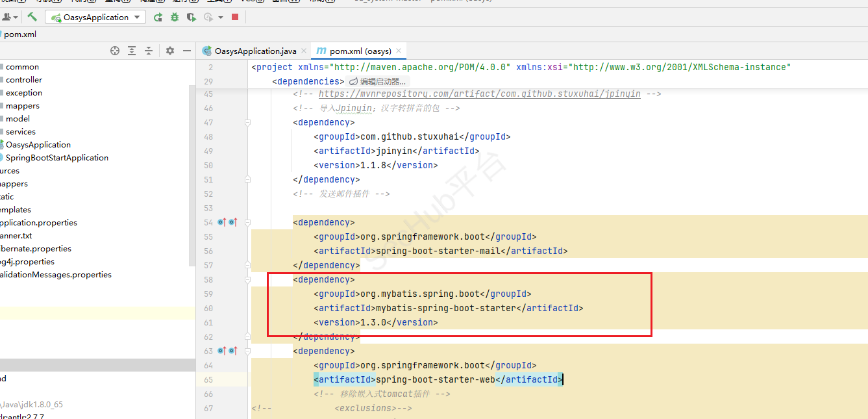
Task: Click the locate opened file target icon
Action: pos(115,51)
